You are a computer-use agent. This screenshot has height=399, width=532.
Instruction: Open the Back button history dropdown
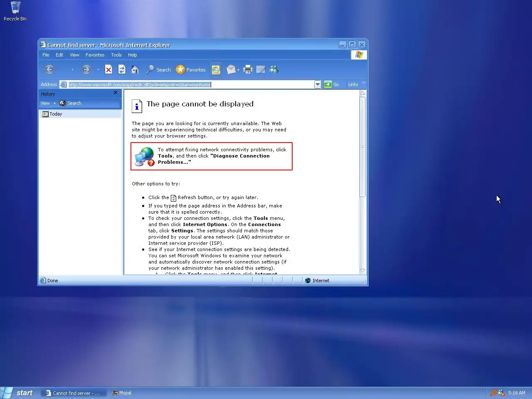pyautogui.click(x=72, y=70)
